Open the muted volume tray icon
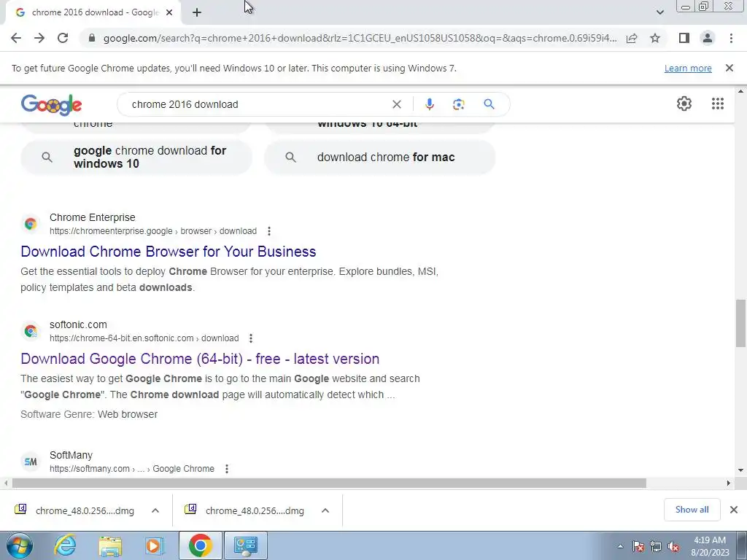The height and width of the screenshot is (560, 747). (673, 546)
